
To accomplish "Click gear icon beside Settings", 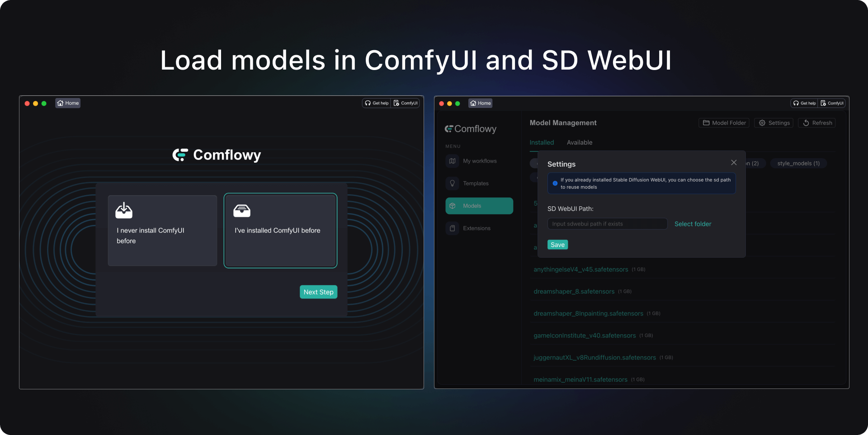I will click(762, 123).
